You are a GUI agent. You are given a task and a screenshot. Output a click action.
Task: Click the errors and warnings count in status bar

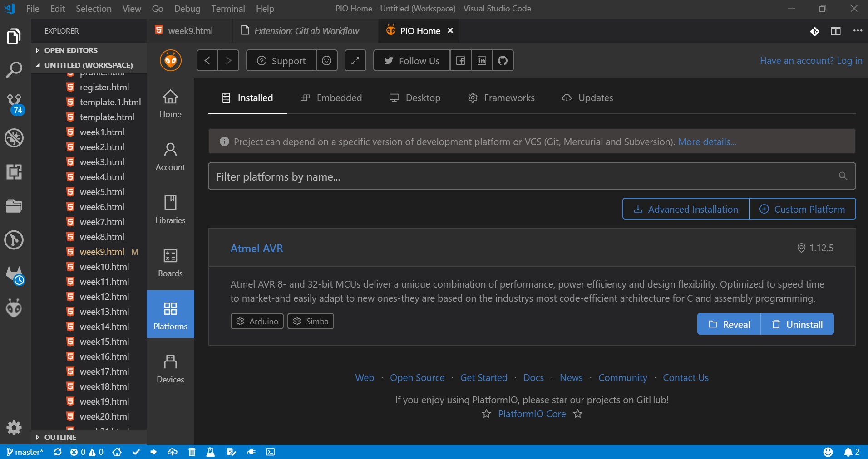click(87, 452)
